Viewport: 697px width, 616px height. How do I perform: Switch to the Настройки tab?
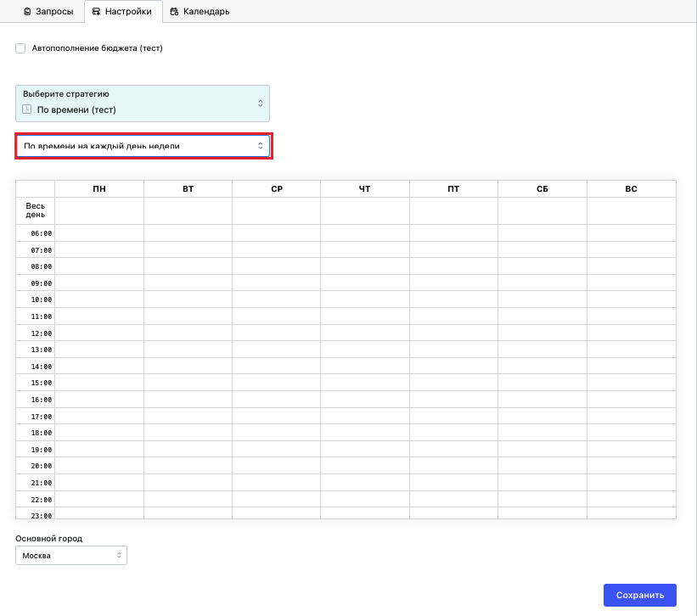tap(123, 12)
